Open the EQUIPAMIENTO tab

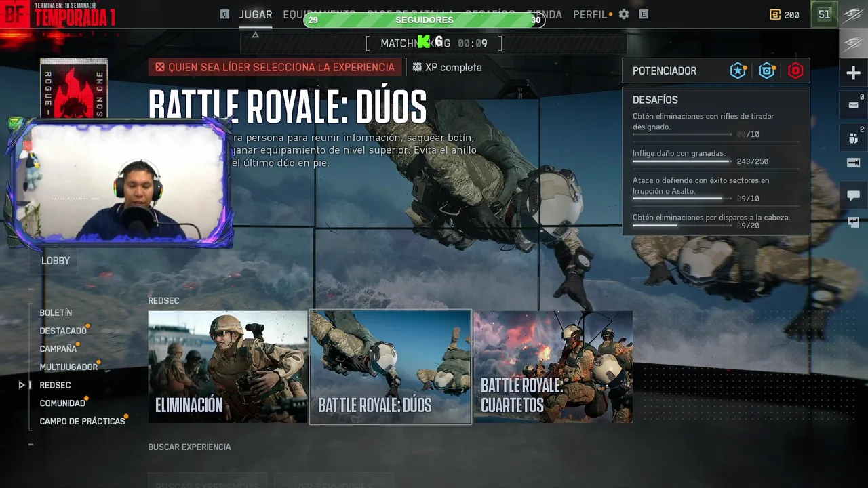[x=319, y=14]
